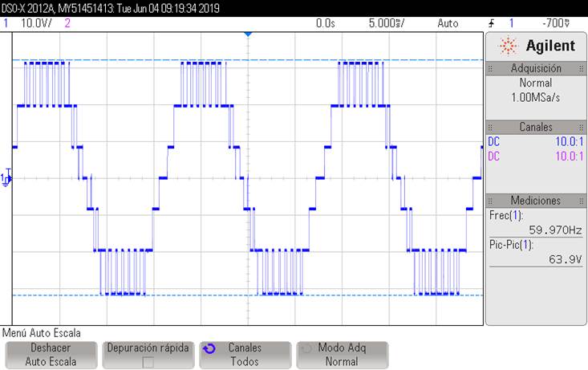Click the channel 1 ground level marker
The width and height of the screenshot is (588, 370).
tap(7, 178)
